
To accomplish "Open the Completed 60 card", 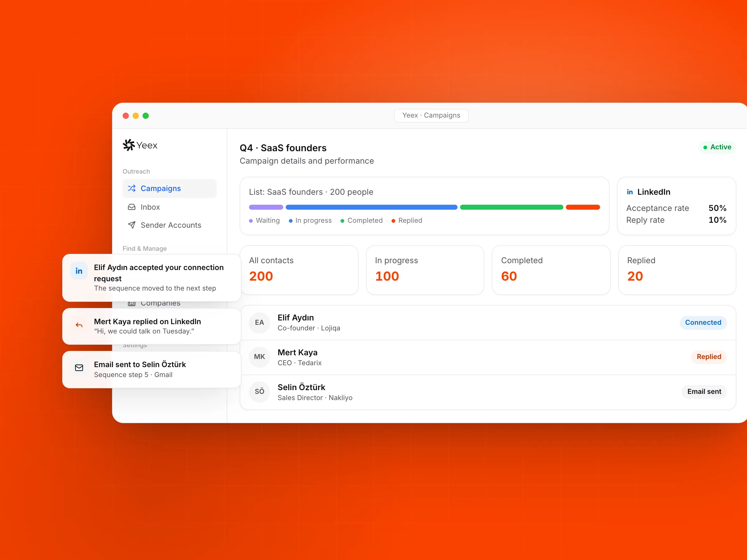I will 551,270.
